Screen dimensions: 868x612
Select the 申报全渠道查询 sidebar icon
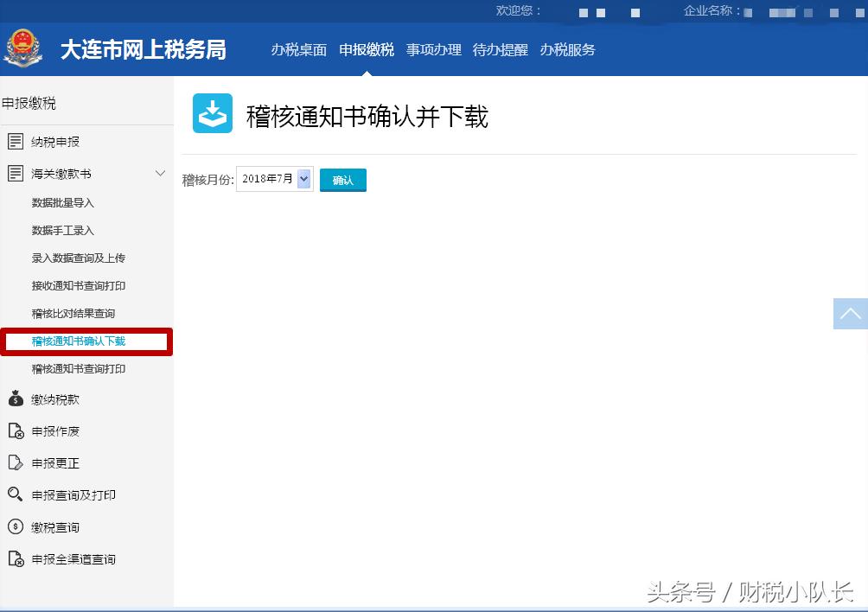(15, 558)
